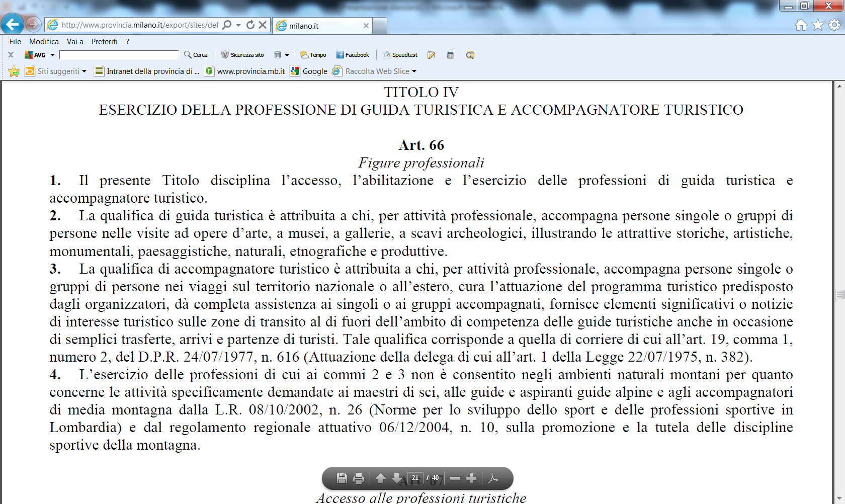This screenshot has width=845, height=504.
Task: Close the milano.it tab
Action: coord(366,26)
